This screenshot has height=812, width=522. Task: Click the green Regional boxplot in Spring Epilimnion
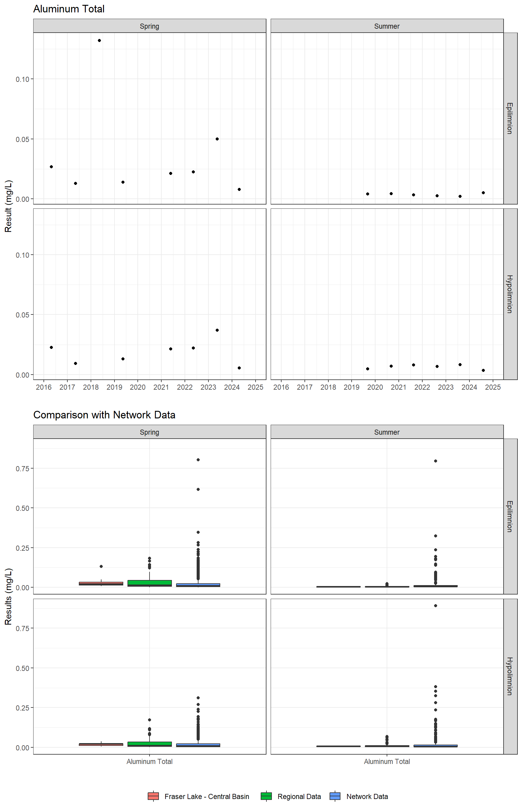click(150, 583)
